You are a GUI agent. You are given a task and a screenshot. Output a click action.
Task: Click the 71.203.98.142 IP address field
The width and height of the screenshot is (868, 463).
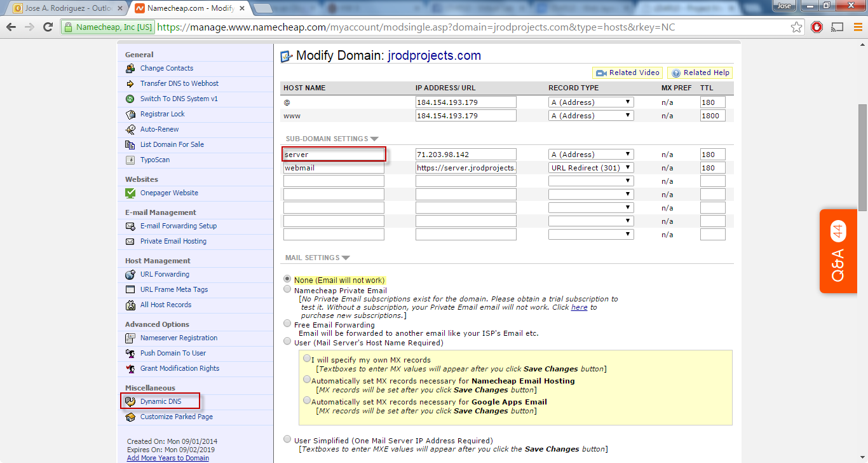[x=466, y=155]
